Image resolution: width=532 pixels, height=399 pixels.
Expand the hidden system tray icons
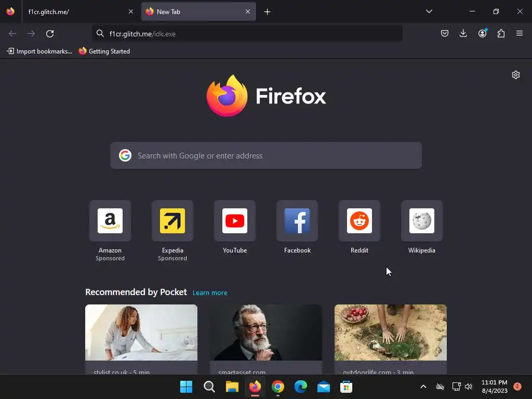pos(423,387)
